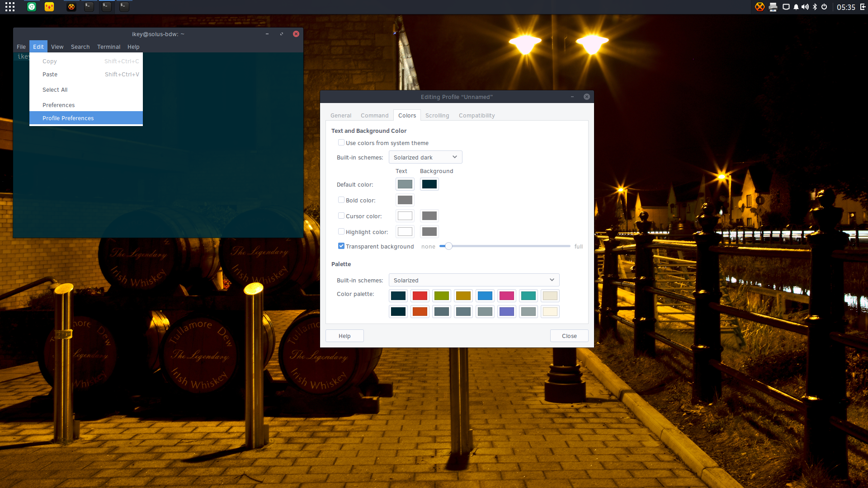Screen dimensions: 868x488
Task: Click the orange palette swatch in the bottom row
Action: pyautogui.click(x=420, y=312)
